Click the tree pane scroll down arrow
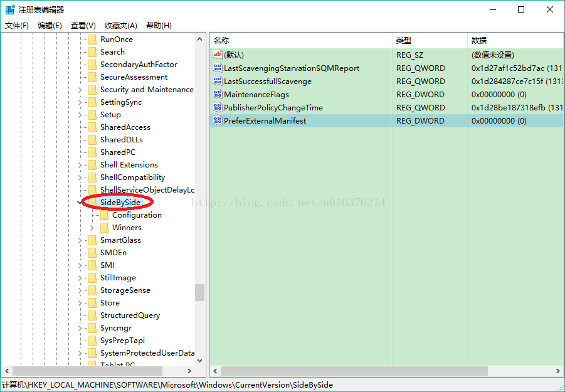 point(200,360)
